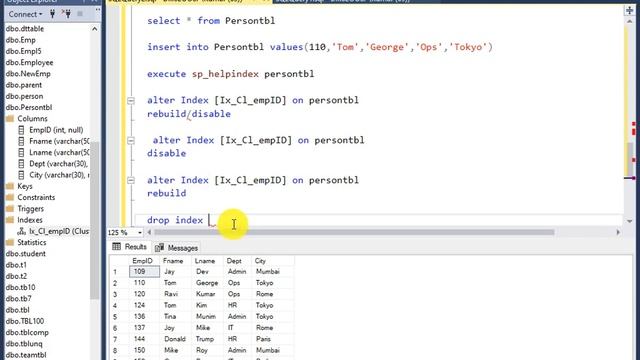The width and height of the screenshot is (640, 360).
Task: Open the 125 % zoom dropdown
Action: click(x=140, y=233)
